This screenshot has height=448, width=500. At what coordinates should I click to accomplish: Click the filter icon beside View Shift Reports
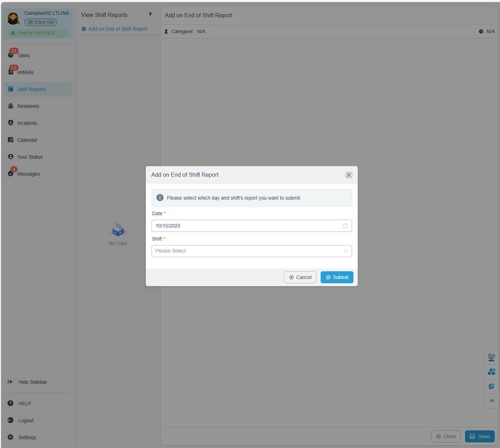[x=150, y=14]
